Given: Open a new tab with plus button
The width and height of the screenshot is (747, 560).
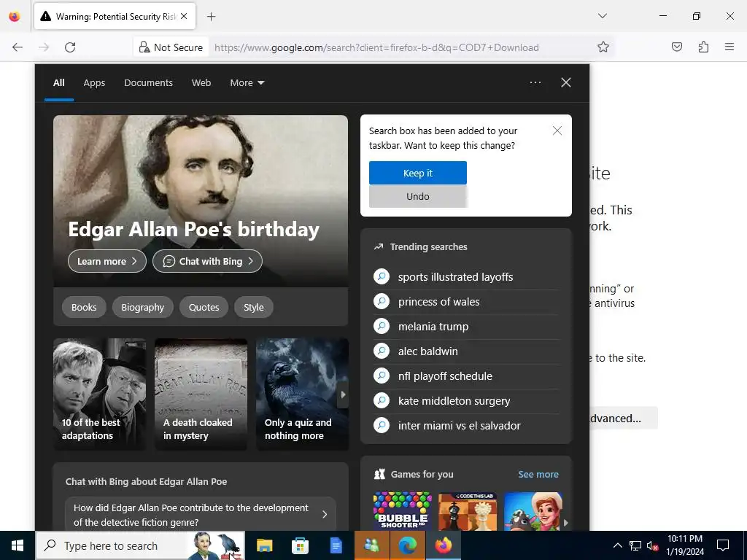Looking at the screenshot, I should [212, 17].
